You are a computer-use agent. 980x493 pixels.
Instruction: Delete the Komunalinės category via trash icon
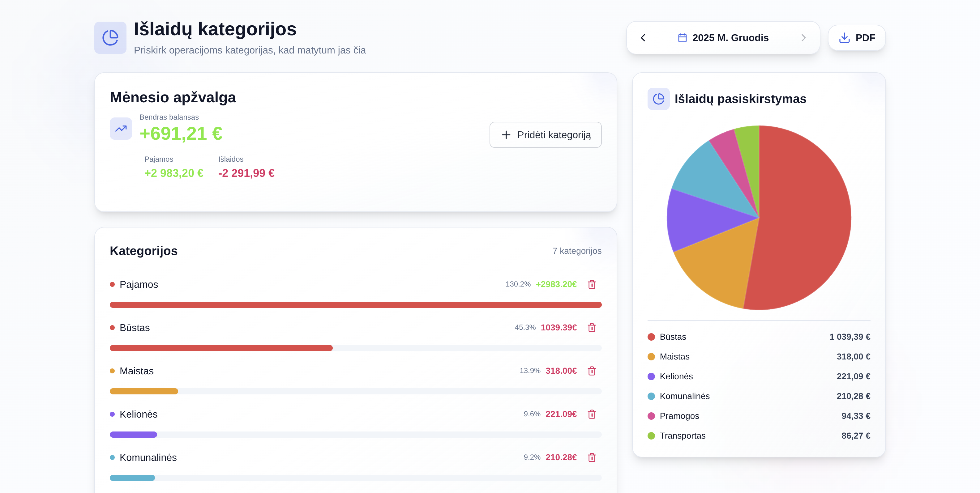tap(592, 458)
